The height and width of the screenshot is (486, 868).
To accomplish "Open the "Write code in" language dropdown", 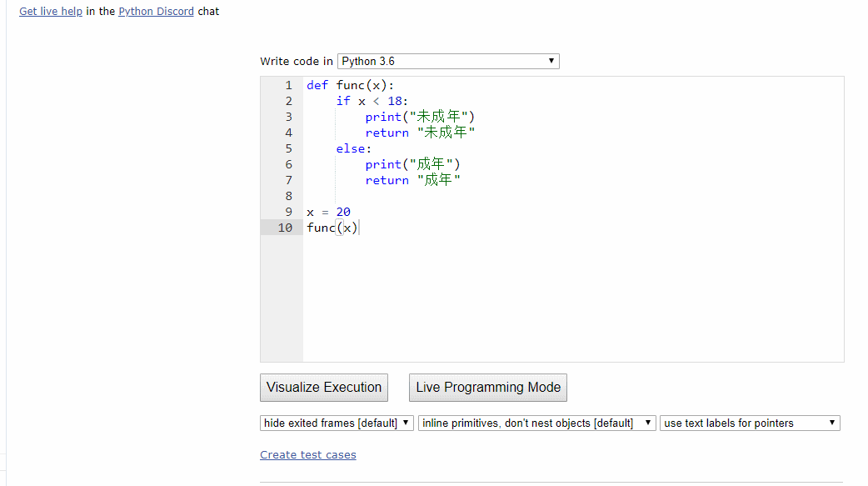I will (x=448, y=61).
